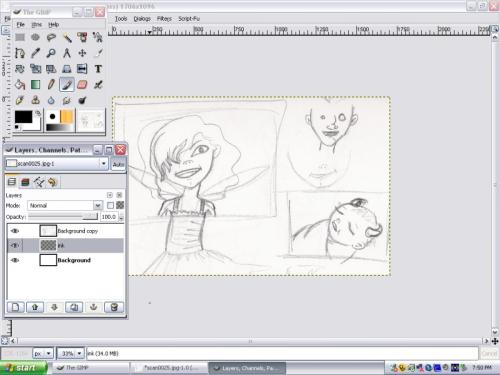Select the Paths tool
This screenshot has width=500, height=375.
point(20,53)
